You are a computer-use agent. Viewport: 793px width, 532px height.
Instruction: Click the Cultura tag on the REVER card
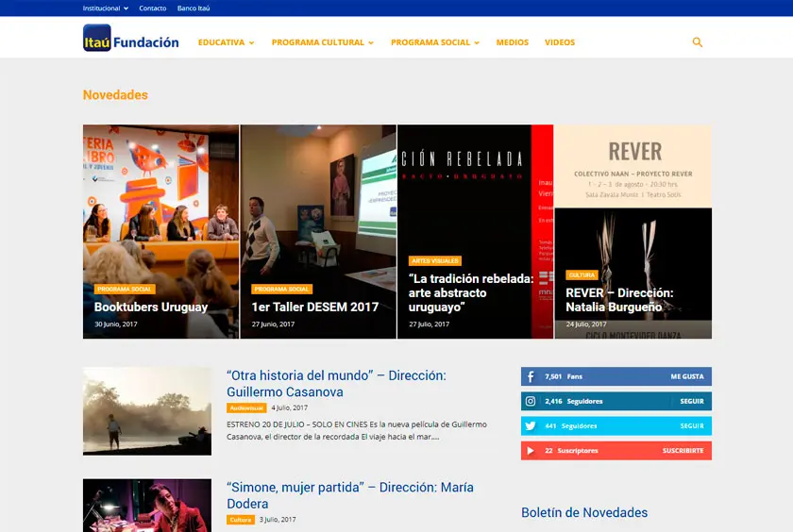point(582,274)
